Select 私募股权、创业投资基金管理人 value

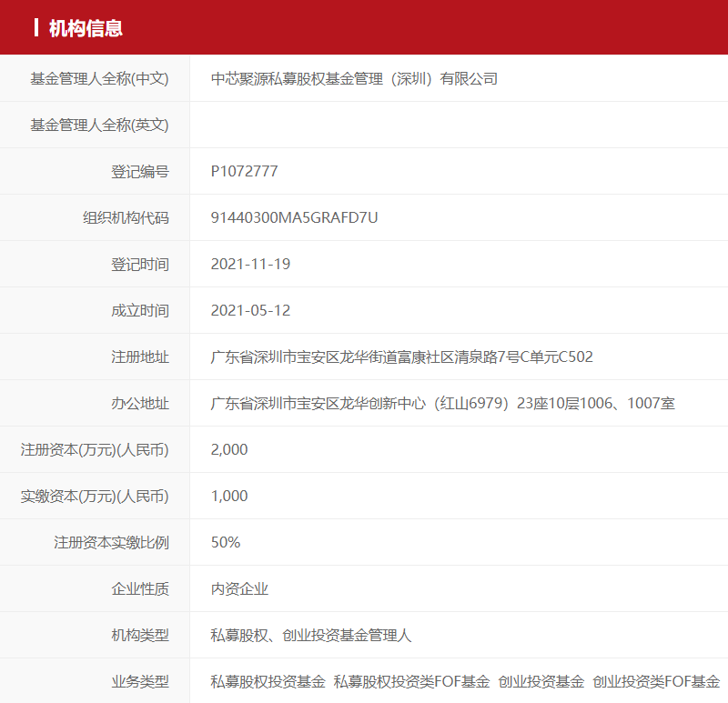tap(311, 636)
